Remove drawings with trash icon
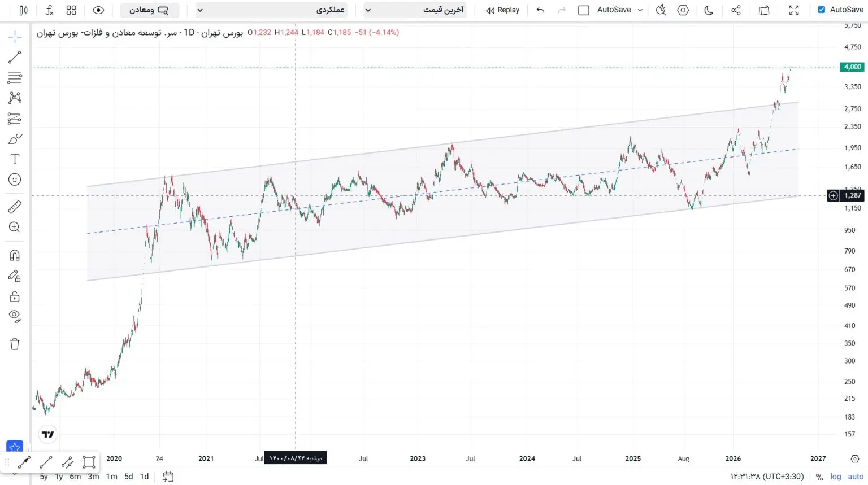The image size is (868, 485). [15, 344]
